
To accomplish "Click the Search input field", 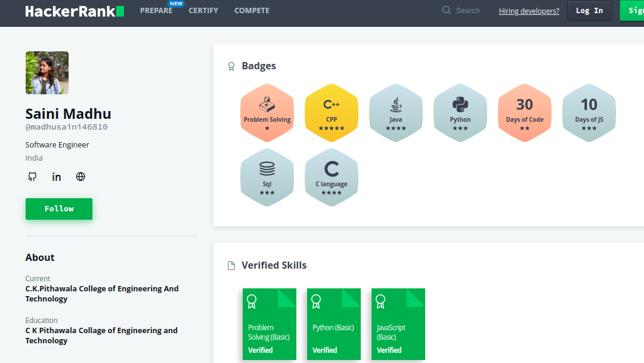I will point(468,11).
